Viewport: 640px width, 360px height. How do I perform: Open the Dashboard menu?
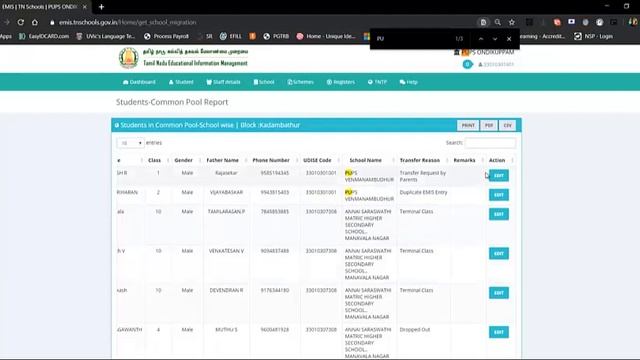[139, 82]
